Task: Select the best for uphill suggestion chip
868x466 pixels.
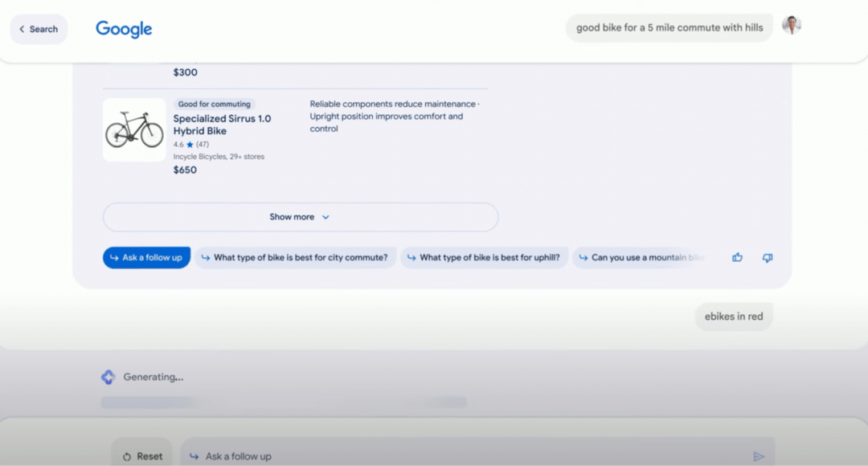Action: tap(484, 258)
